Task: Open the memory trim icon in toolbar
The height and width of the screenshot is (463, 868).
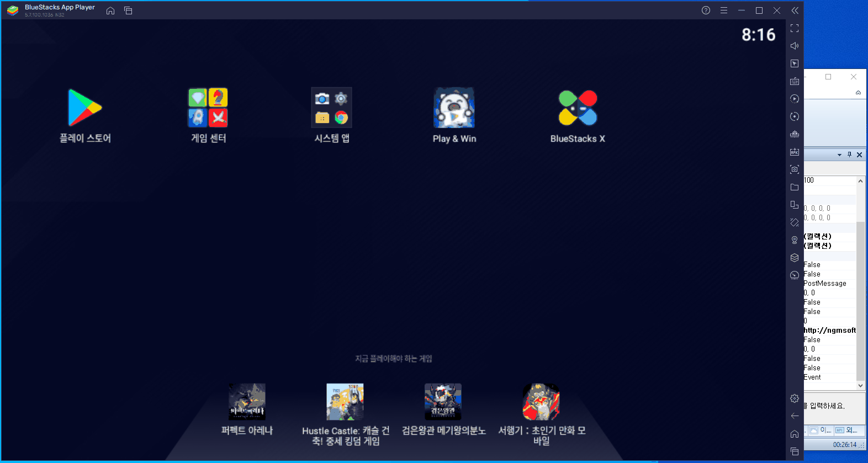Action: [795, 134]
